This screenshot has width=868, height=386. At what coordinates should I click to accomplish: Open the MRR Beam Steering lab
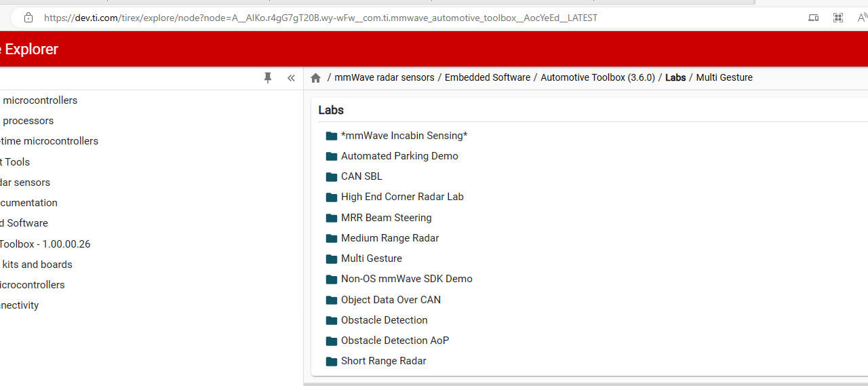(387, 218)
